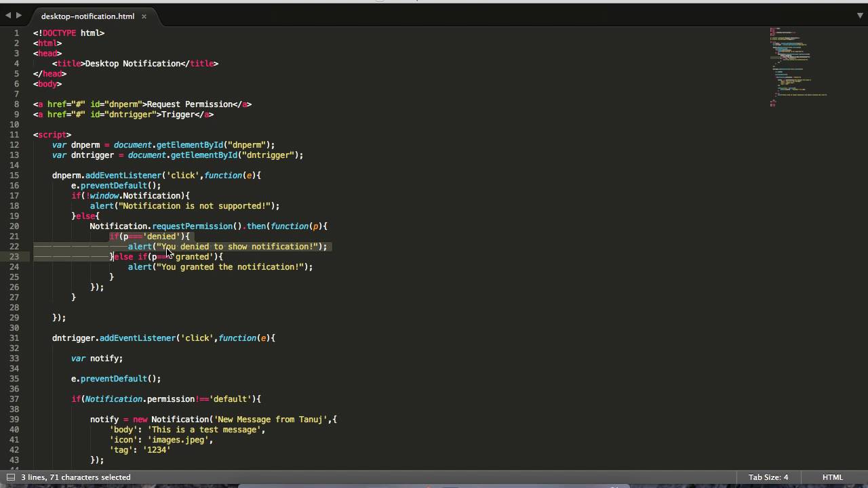The width and height of the screenshot is (868, 488).
Task: Click 'e.preventDefault();' on line 35
Action: (116, 379)
